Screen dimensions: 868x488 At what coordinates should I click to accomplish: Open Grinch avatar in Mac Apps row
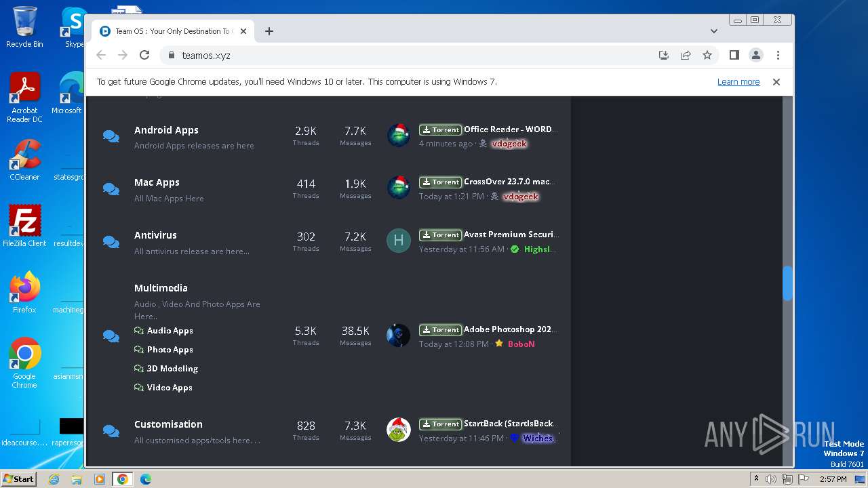point(399,188)
